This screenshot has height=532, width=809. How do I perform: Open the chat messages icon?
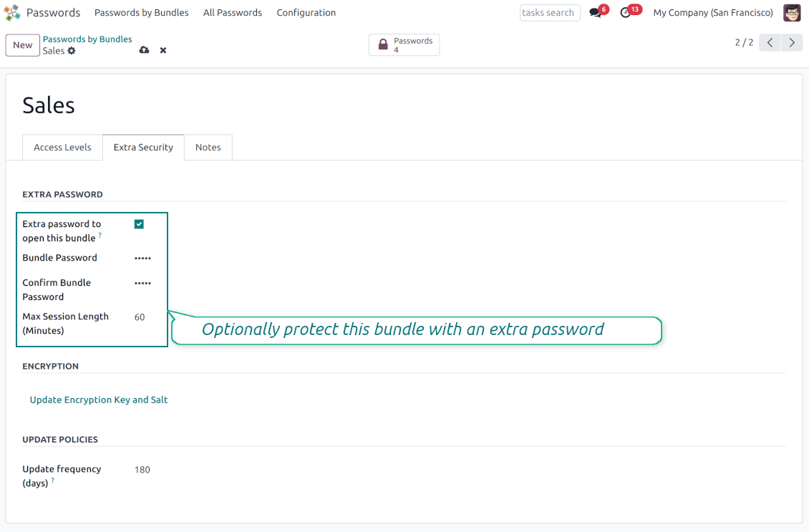596,13
